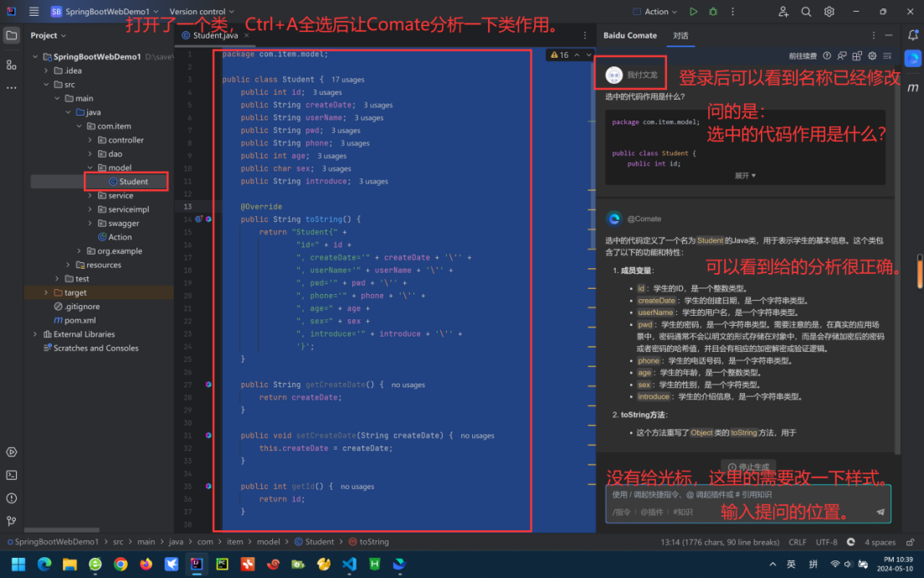Click 前往续费 link
Image resolution: width=924 pixels, height=578 pixels.
[803, 56]
